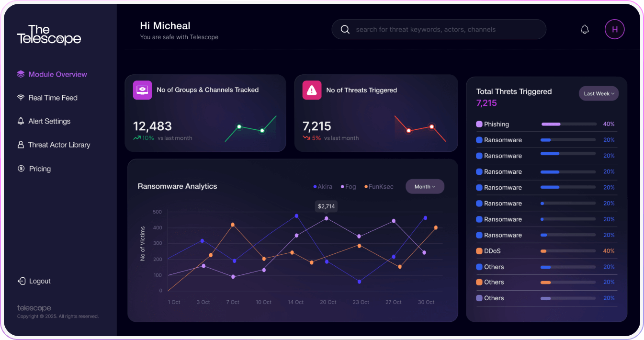Click the Phishing 40% progress bar
Screen dimensions: 644x340
click(569, 124)
